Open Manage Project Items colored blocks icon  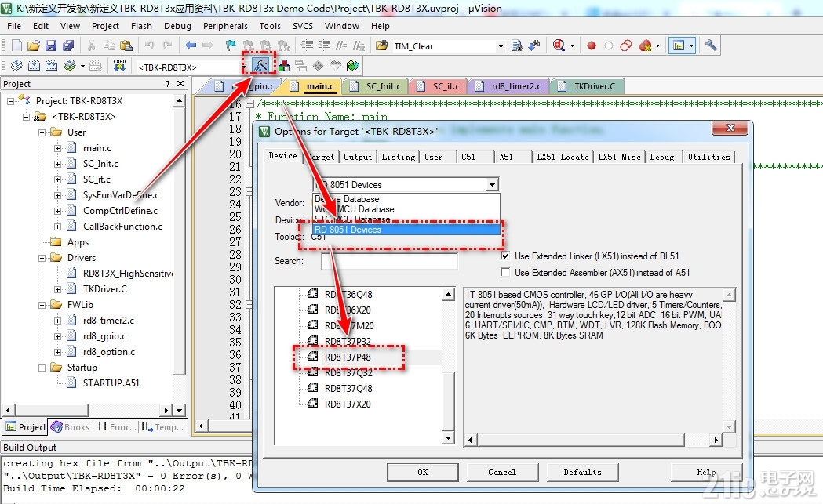tap(284, 66)
